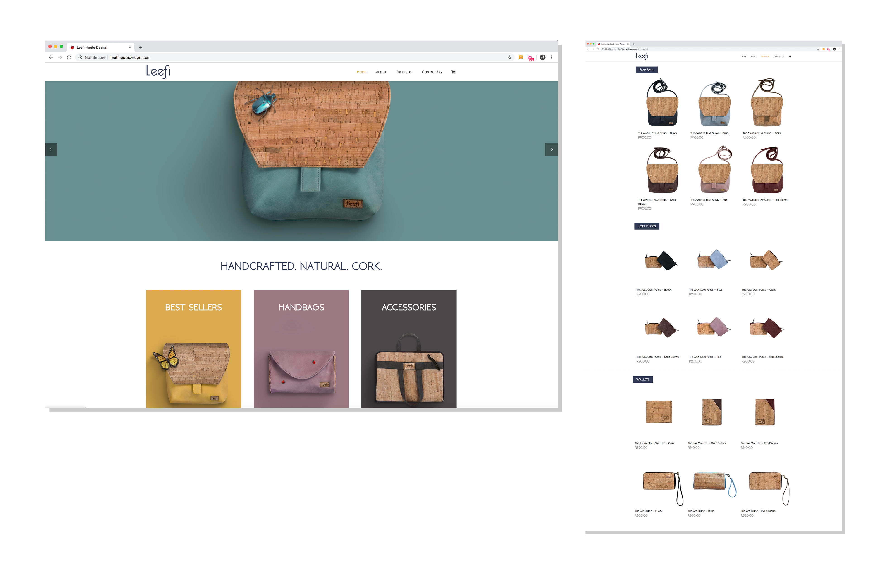Click Home in the main site navigation
Image resolution: width=869 pixels, height=588 pixels.
[361, 72]
